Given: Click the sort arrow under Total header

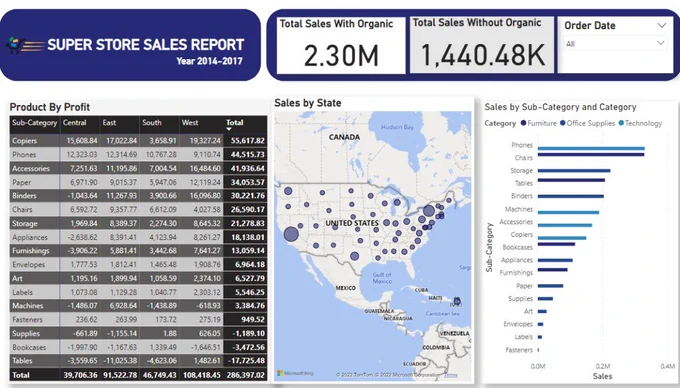Looking at the screenshot, I should pyautogui.click(x=229, y=129).
